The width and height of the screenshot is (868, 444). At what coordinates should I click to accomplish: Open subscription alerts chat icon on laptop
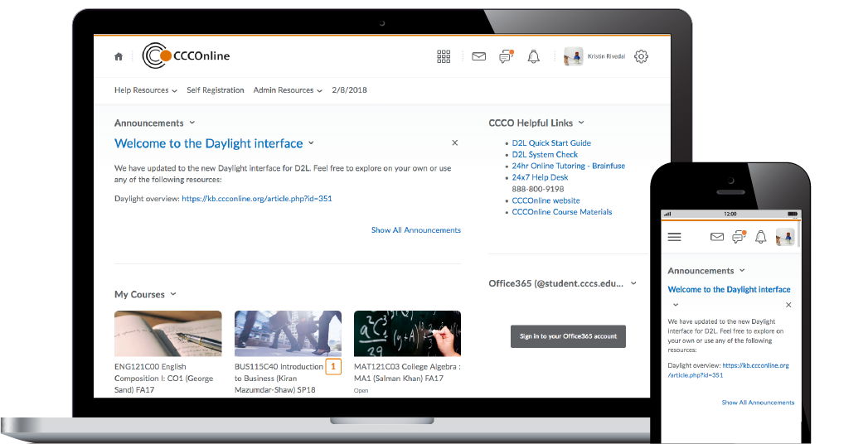[506, 56]
